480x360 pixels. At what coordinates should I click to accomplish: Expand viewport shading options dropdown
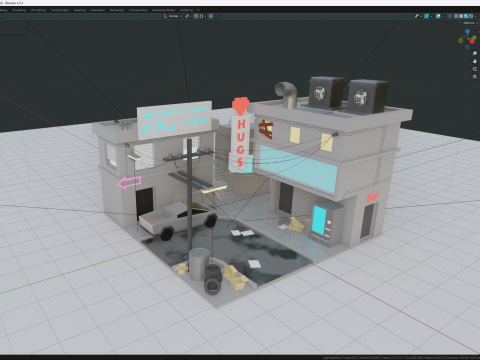point(475,16)
